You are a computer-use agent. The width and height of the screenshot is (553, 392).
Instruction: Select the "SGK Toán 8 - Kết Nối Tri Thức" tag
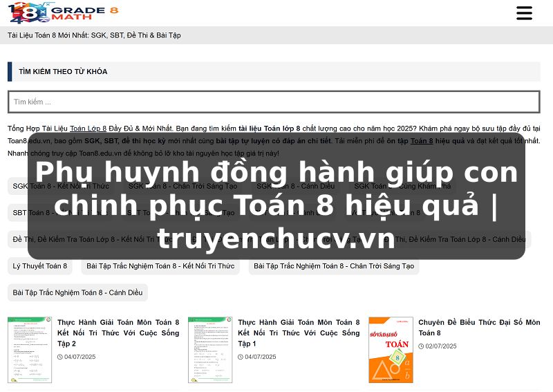point(61,186)
